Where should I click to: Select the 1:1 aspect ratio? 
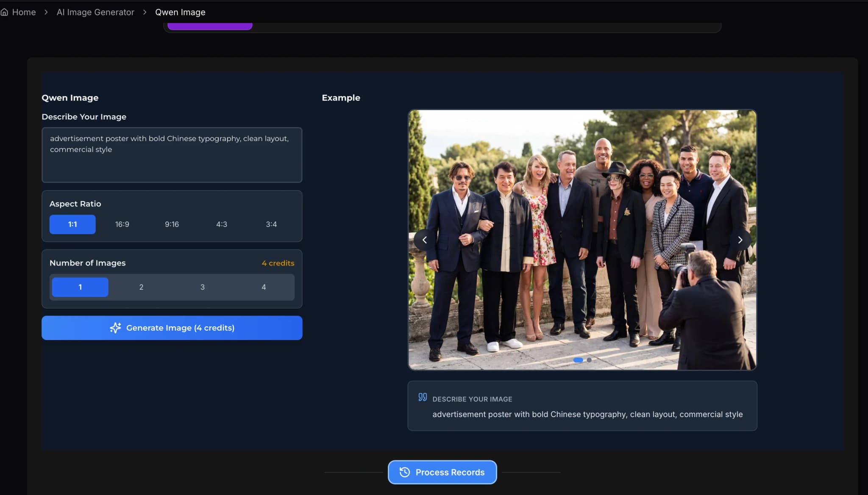[x=72, y=224]
